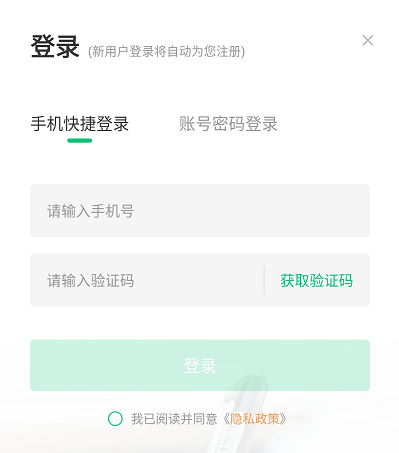Image resolution: width=399 pixels, height=453 pixels.
Task: Click the 我已阅读并同意 label text
Action: click(x=174, y=419)
